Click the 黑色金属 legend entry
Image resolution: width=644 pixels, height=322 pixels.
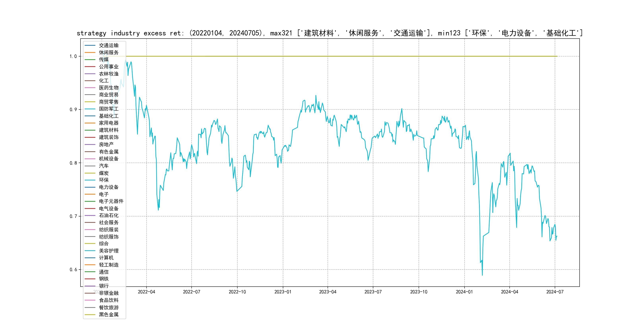(x=109, y=314)
